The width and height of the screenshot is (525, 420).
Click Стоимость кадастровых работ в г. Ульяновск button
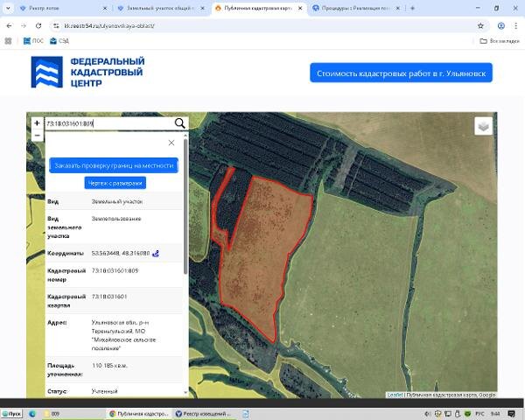point(401,73)
